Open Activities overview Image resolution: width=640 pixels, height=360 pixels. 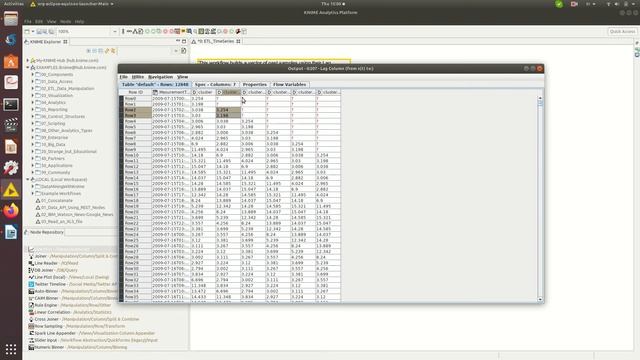[14, 4]
